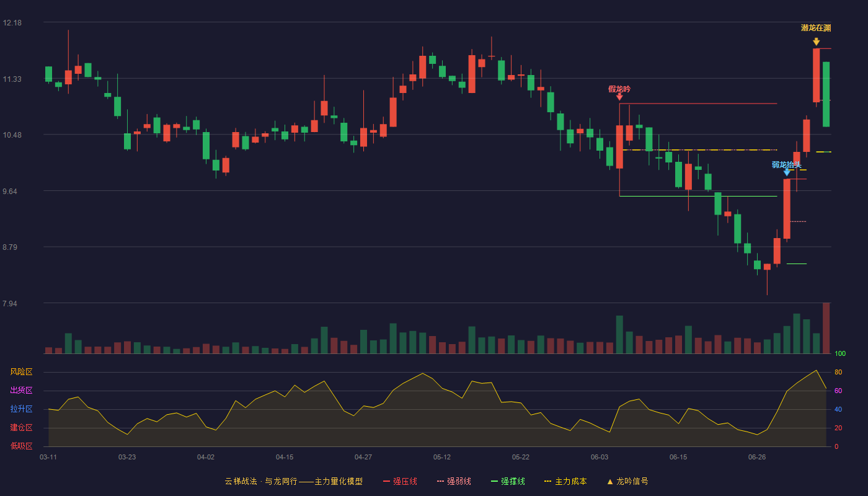Image resolution: width=868 pixels, height=496 pixels.
Task: Click the 假龙吟 red arrow marker
Action: pos(619,97)
